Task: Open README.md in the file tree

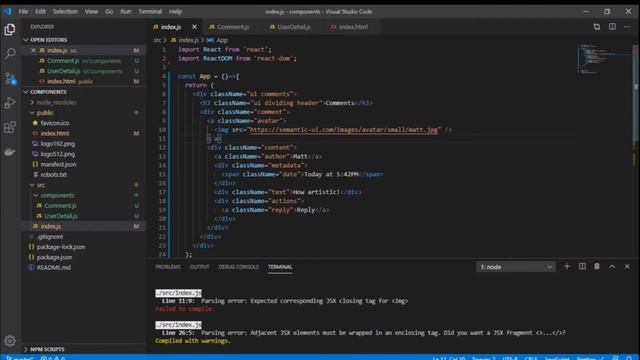Action: 84,267
